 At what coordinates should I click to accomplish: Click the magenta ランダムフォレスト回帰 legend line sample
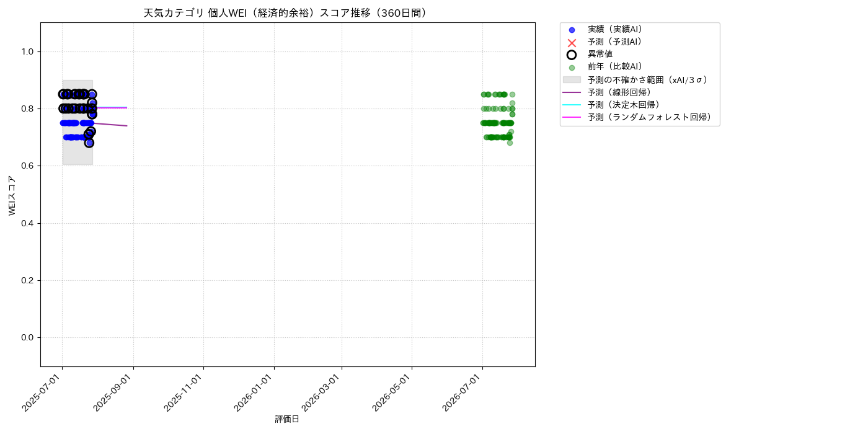572,117
